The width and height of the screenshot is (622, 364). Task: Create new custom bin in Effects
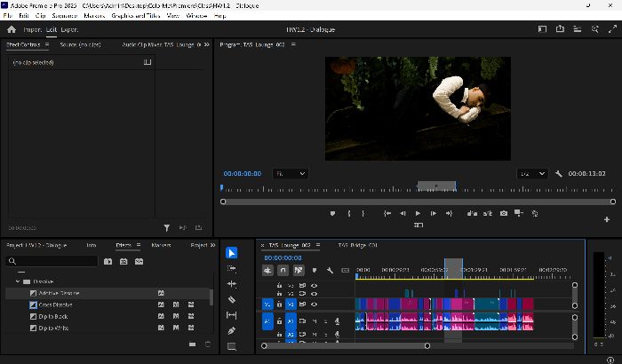coord(193,344)
